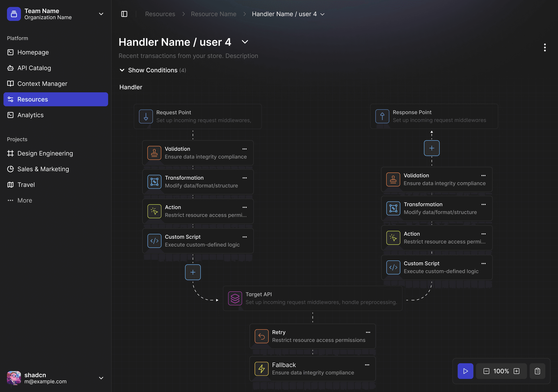Image resolution: width=558 pixels, height=392 pixels.
Task: Click the shadcn avatar thumbnail
Action: (14, 378)
